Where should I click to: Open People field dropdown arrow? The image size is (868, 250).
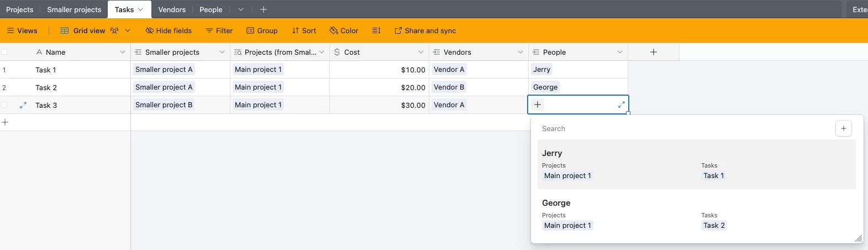click(620, 52)
